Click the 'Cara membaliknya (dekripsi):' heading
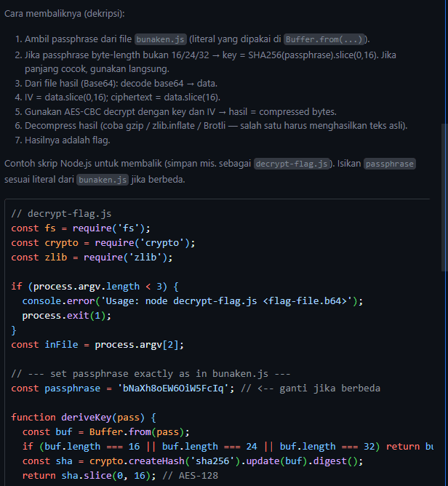Viewport: 448px width, 486px height. coord(63,14)
